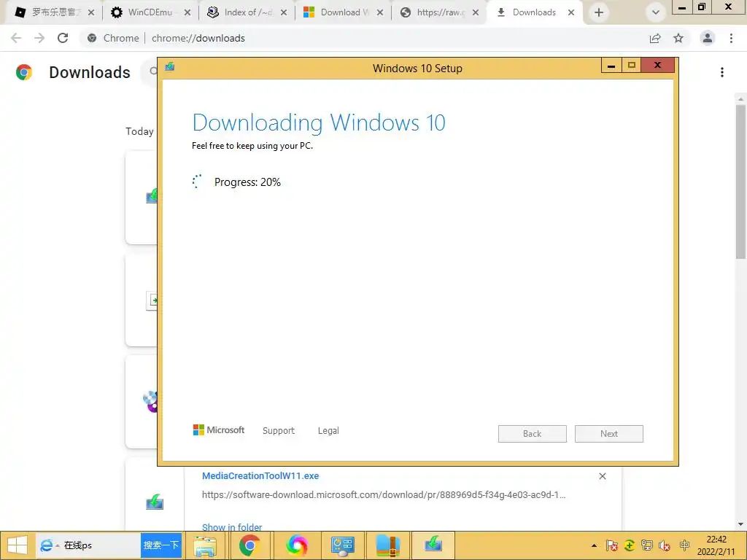Screen dimensions: 747x560
Task: Switch to Chrome from the taskbar
Action: click(x=249, y=545)
